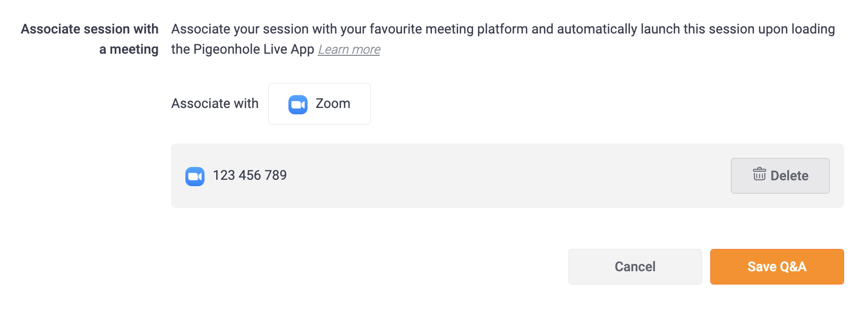Save the Q&A session
868x317 pixels.
[777, 266]
